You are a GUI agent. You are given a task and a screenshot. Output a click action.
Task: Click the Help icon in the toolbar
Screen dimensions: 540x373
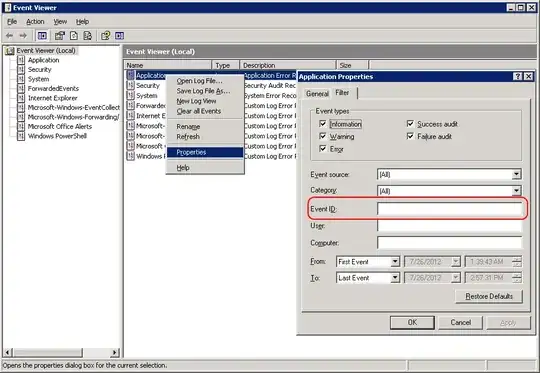(x=105, y=35)
